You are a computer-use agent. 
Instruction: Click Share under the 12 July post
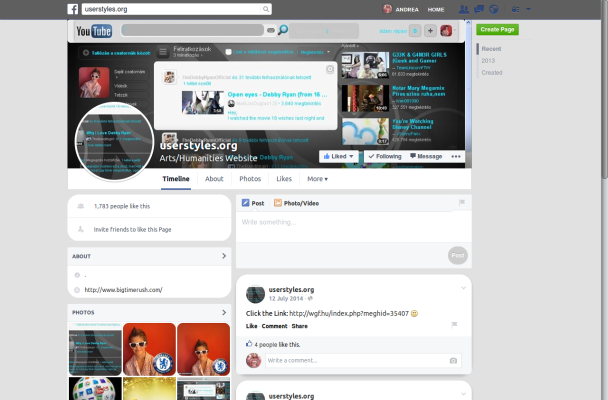click(x=299, y=326)
